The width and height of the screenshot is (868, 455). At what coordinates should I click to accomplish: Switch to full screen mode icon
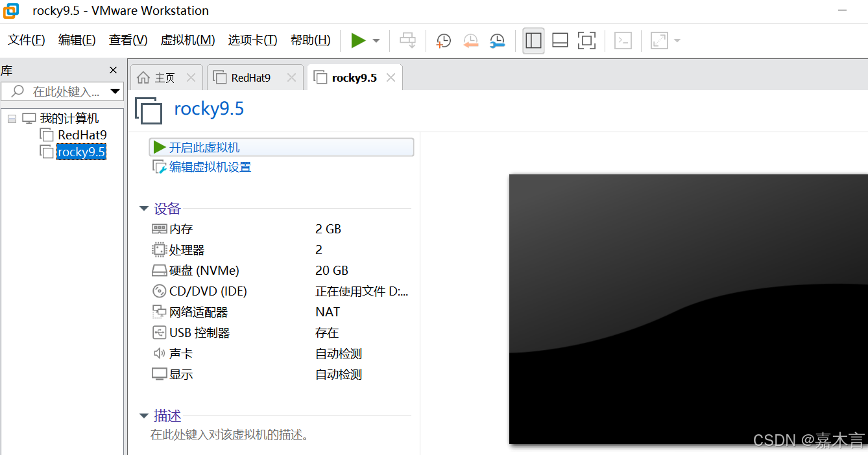586,40
